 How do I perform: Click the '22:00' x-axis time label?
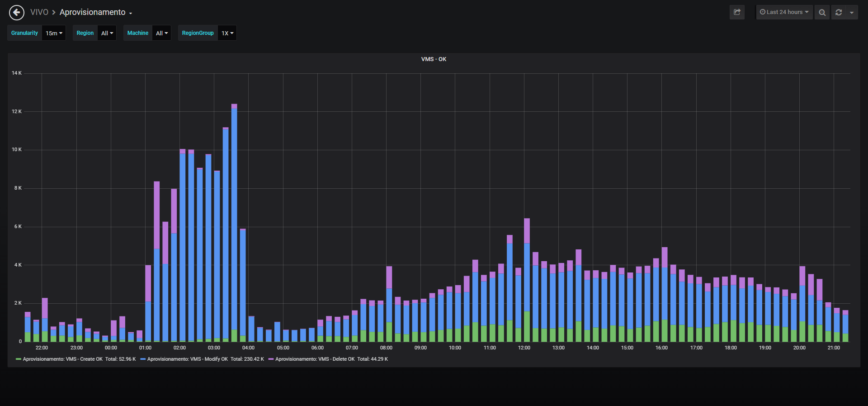coord(42,348)
